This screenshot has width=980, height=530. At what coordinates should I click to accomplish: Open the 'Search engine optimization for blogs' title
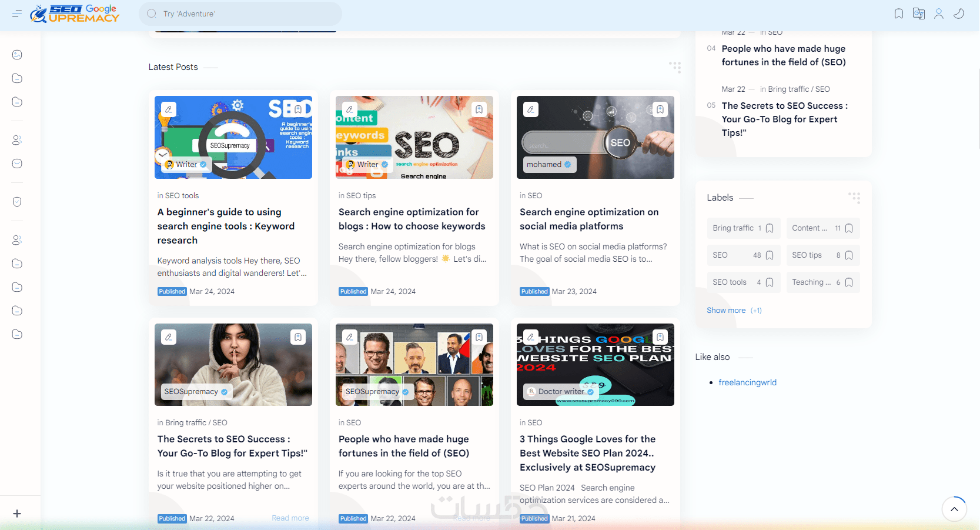412,219
